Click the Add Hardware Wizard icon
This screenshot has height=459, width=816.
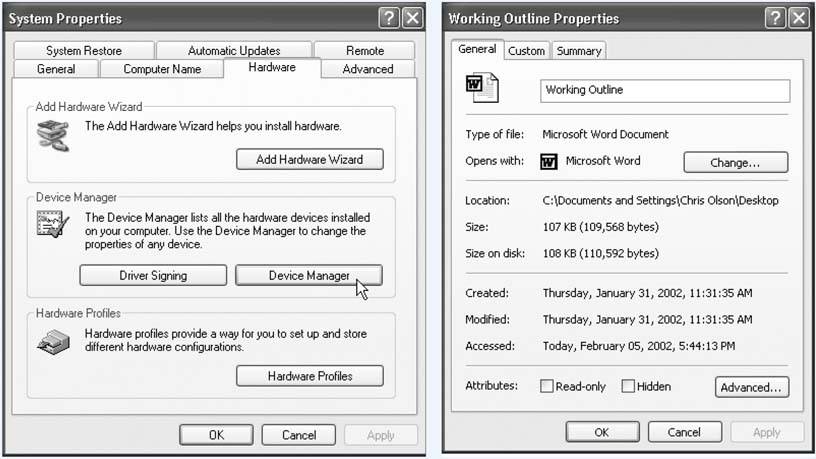pos(53,135)
